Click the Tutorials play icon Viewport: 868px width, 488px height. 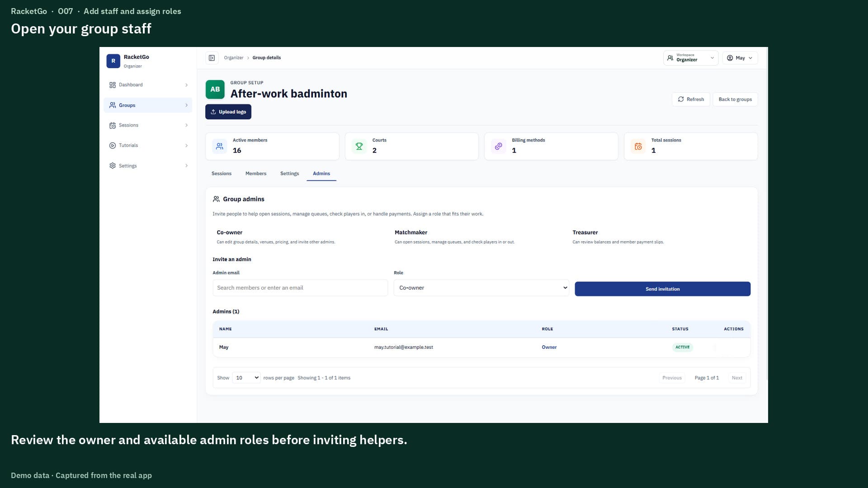tap(113, 145)
